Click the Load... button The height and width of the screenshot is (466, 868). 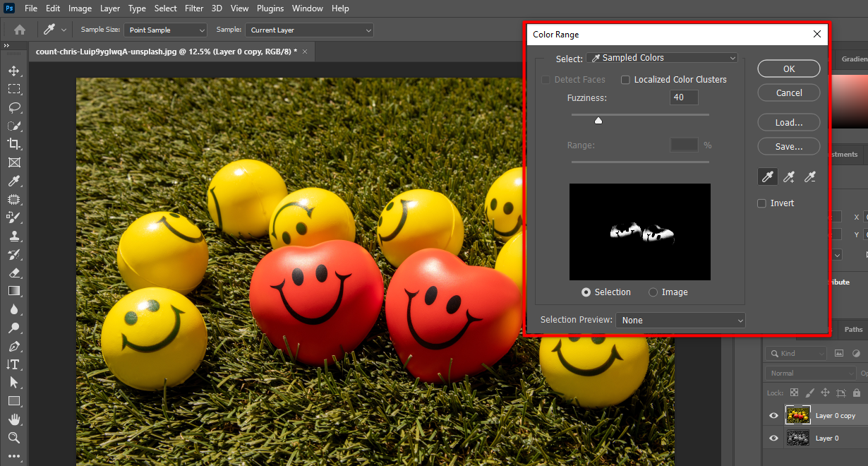click(788, 122)
